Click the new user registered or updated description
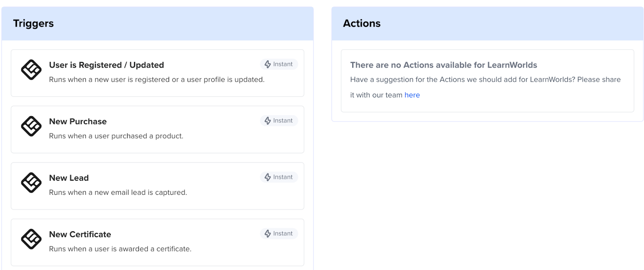The height and width of the screenshot is (270, 644). [x=157, y=80]
